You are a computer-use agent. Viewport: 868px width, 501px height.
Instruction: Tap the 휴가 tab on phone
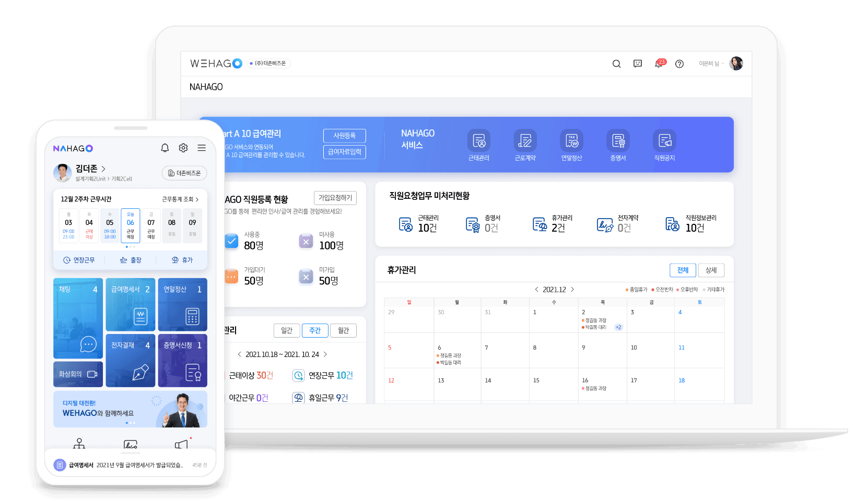[182, 260]
